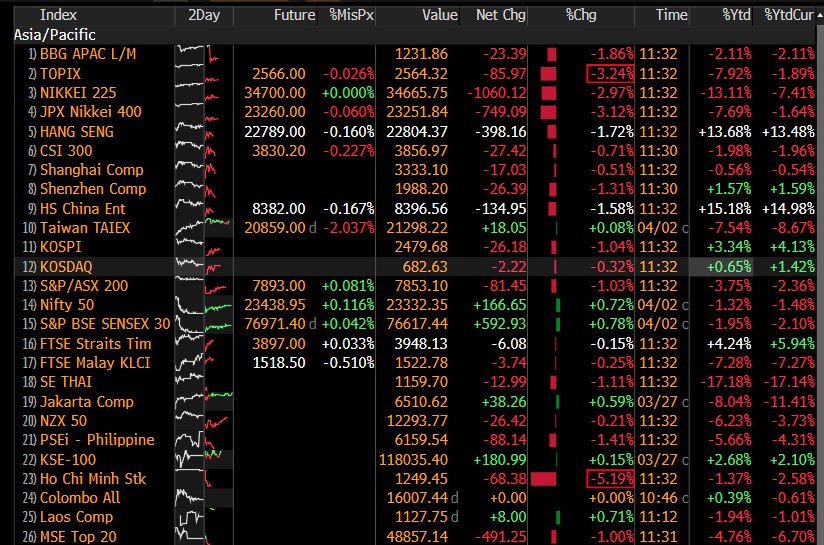Select the %Ytd column header
Image resolution: width=824 pixels, height=545 pixels.
736,15
